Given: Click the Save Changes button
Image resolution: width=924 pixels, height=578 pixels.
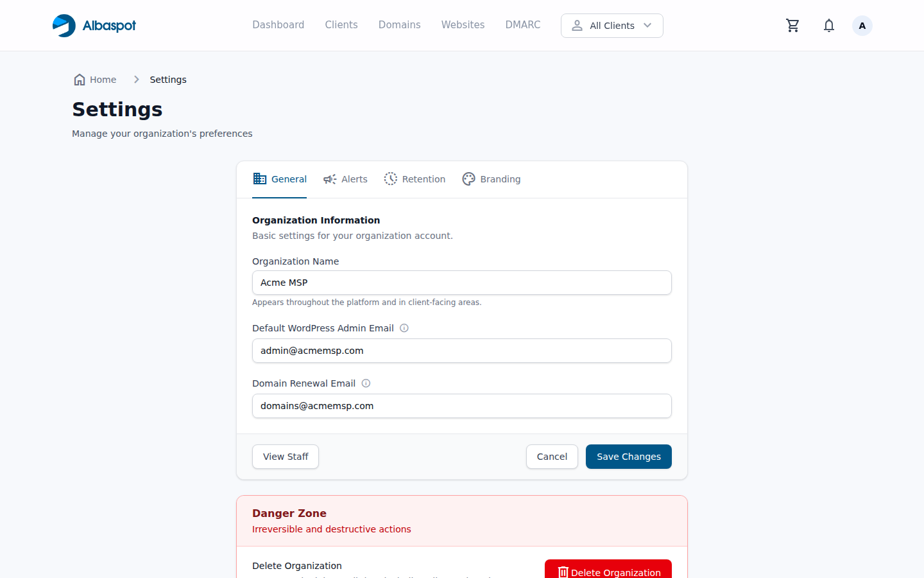Looking at the screenshot, I should coord(628,456).
